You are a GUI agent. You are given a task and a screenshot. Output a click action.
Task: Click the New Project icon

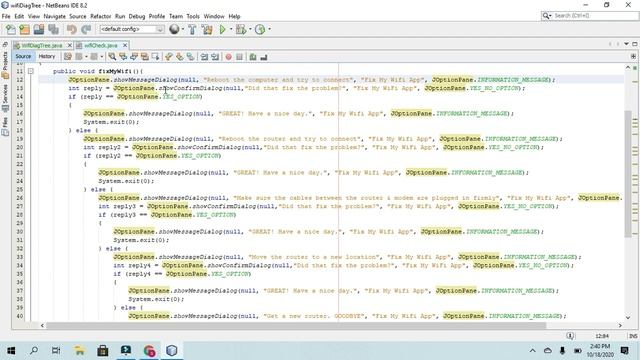[25, 29]
